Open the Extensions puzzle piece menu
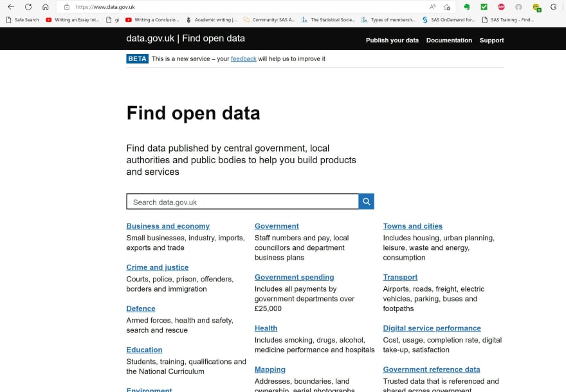566x392 pixels. point(553,7)
